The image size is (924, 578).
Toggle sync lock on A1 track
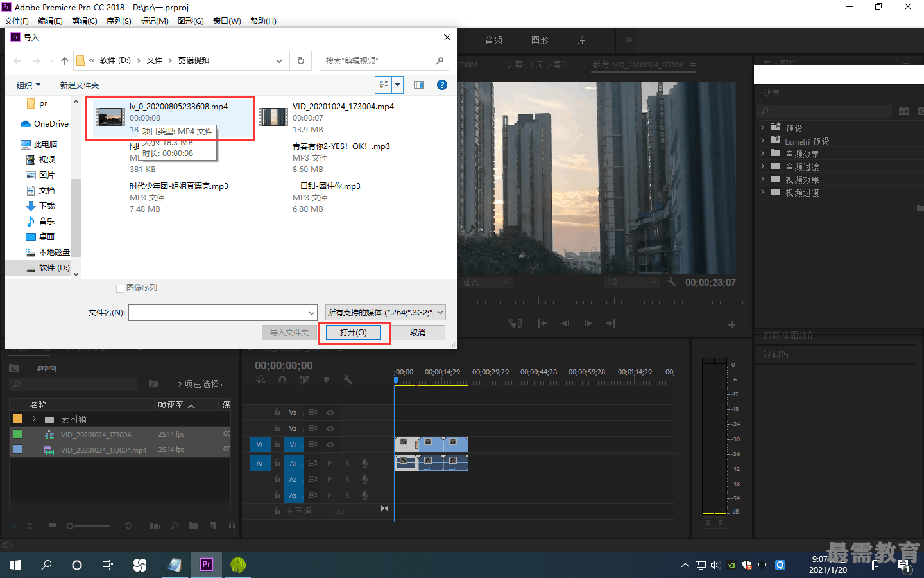pos(313,463)
